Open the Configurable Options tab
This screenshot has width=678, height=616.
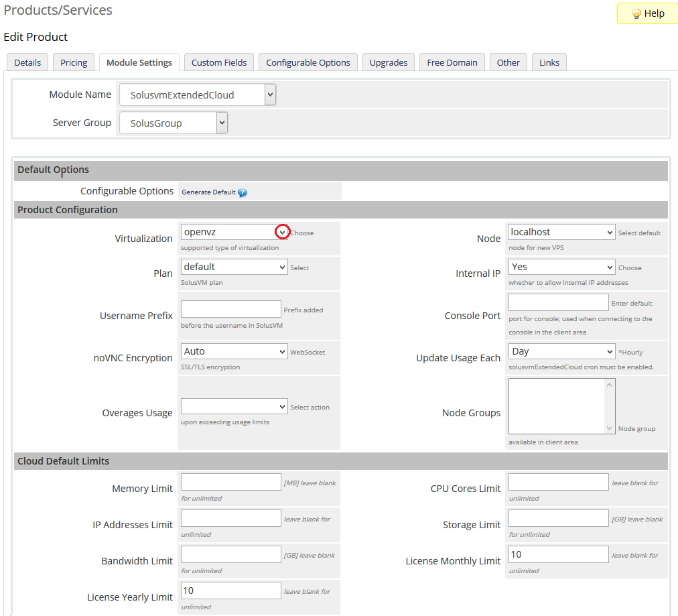tap(308, 62)
